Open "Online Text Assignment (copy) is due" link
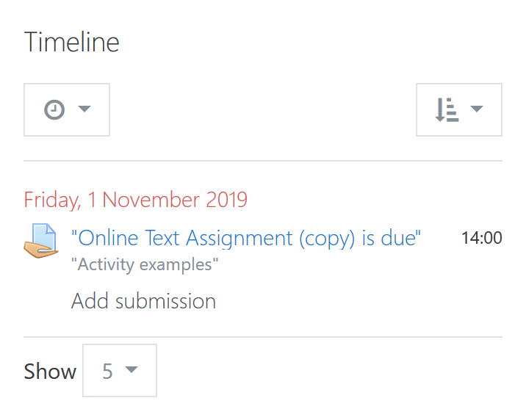The image size is (526, 420). pos(246,239)
